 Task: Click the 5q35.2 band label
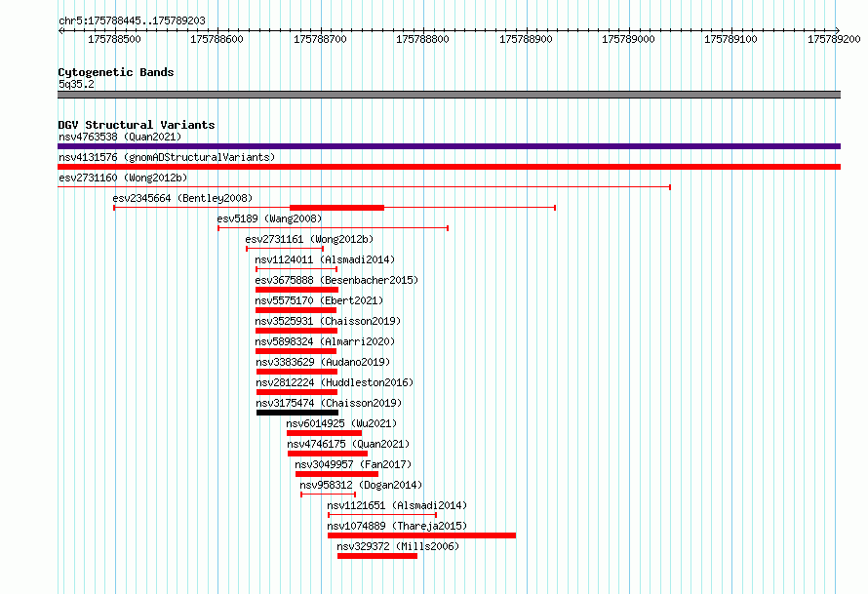[x=76, y=84]
